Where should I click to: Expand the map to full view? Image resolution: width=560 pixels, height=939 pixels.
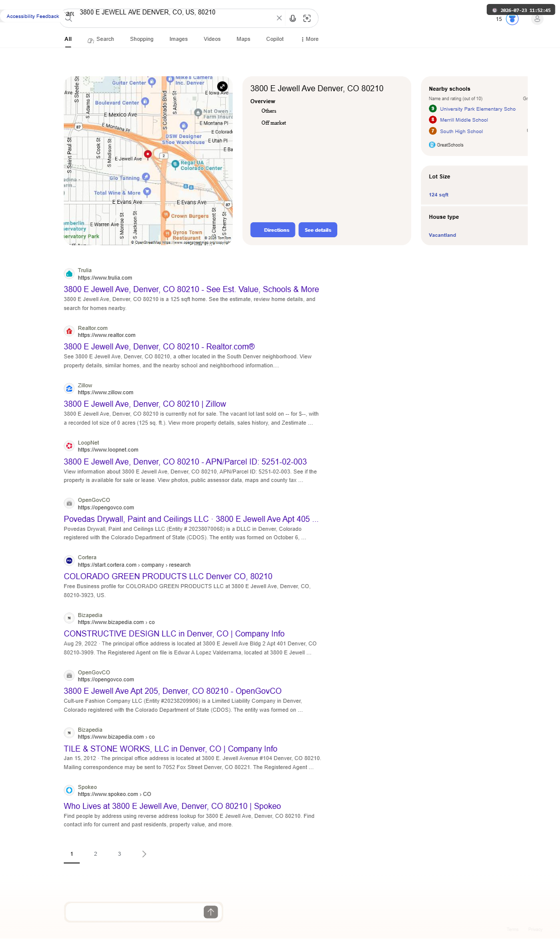click(x=223, y=86)
